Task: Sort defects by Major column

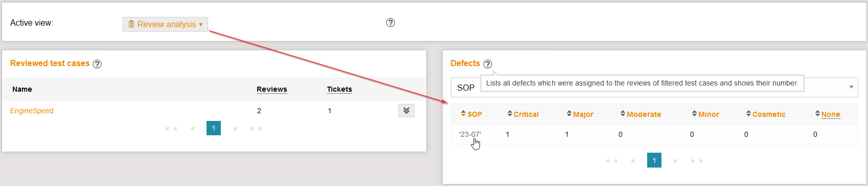Action: pos(580,114)
